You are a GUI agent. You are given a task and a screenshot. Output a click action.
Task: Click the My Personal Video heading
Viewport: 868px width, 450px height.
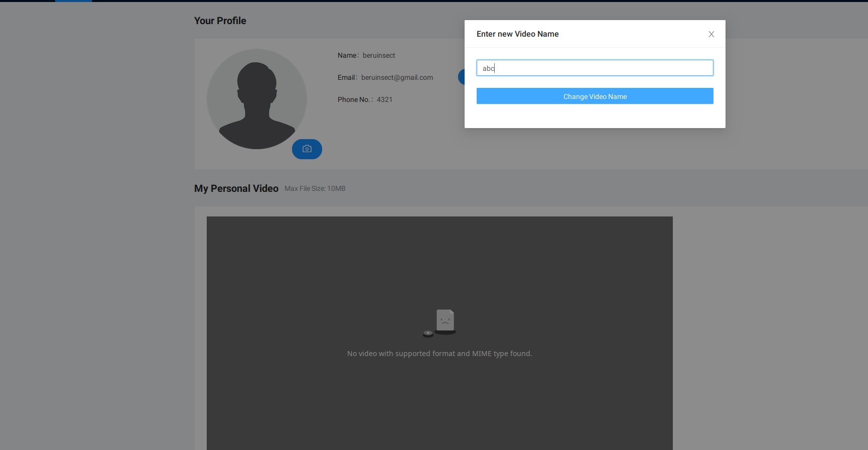pyautogui.click(x=236, y=188)
